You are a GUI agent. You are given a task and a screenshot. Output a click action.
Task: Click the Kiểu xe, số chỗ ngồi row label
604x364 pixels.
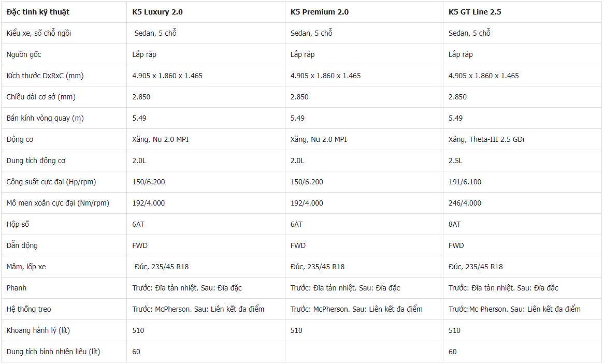click(38, 33)
